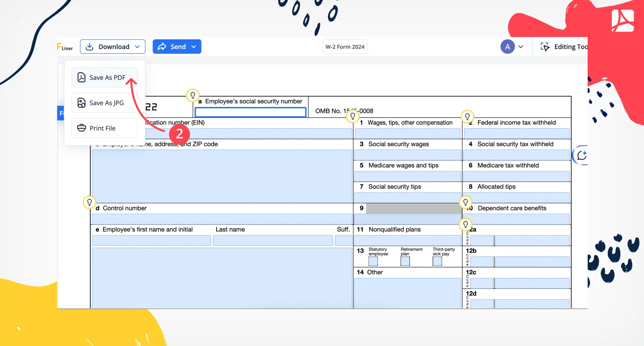Screen dimensions: 644x346
Task: Expand the account menu chevron
Action: (520, 47)
